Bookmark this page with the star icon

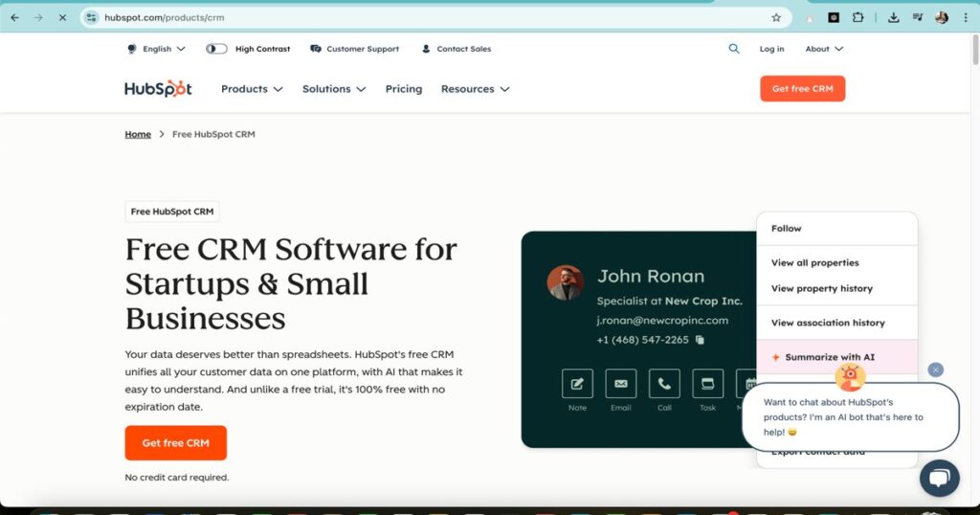tap(776, 17)
